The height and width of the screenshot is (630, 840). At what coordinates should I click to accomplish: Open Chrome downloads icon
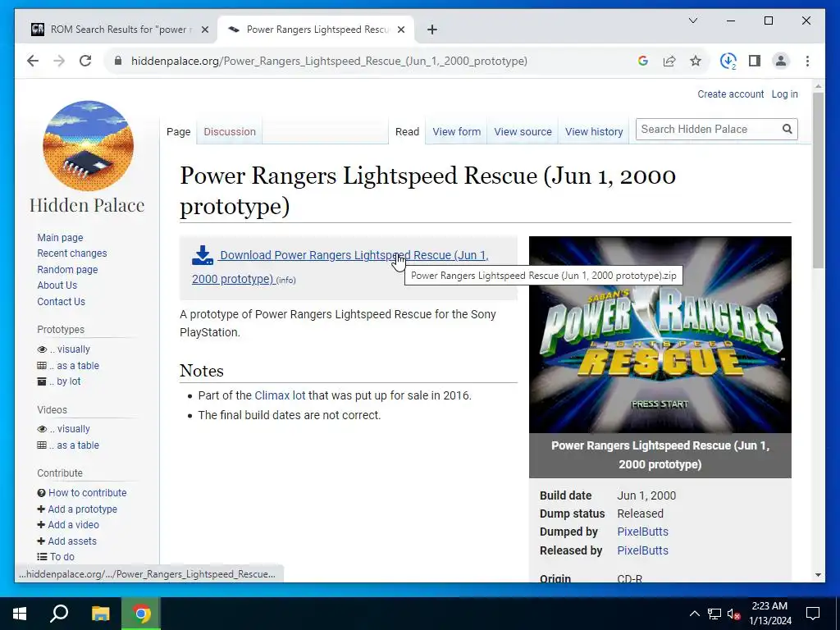[x=728, y=61]
